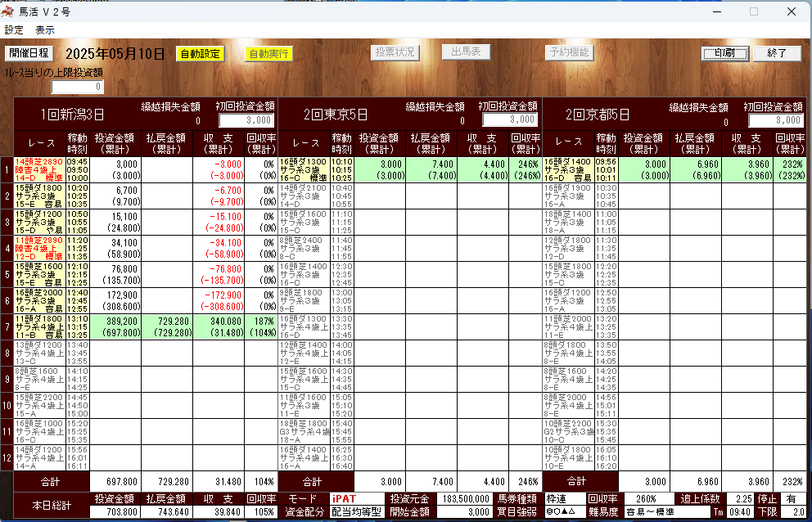812x522 pixels.
Task: Click 本日総計 balance value 39.840
Action: [x=219, y=512]
